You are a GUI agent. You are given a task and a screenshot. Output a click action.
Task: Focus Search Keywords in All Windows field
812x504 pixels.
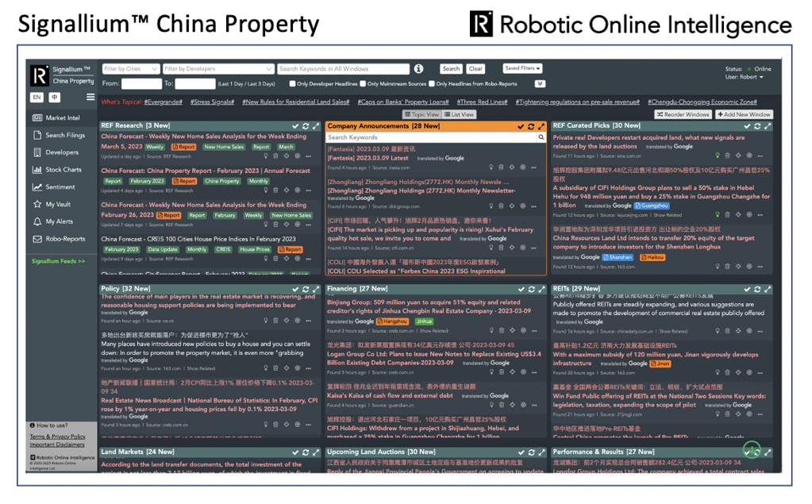point(344,68)
